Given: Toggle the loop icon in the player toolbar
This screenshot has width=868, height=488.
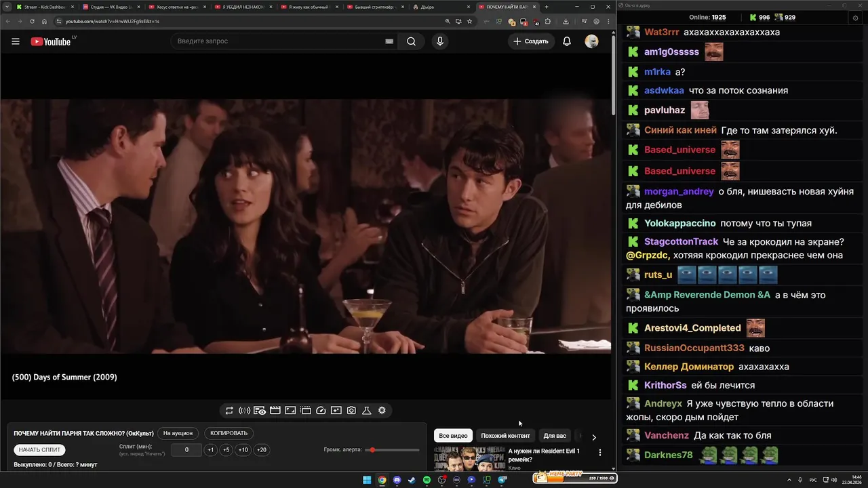Looking at the screenshot, I should [x=229, y=411].
